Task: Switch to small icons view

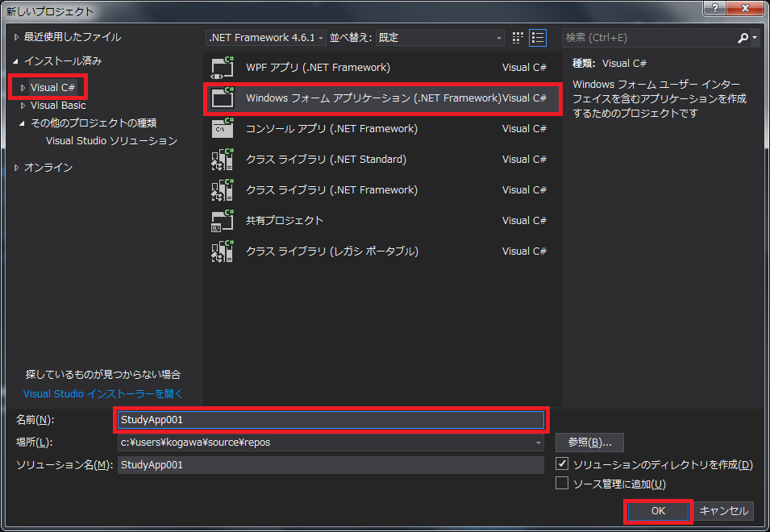Action: (x=518, y=38)
